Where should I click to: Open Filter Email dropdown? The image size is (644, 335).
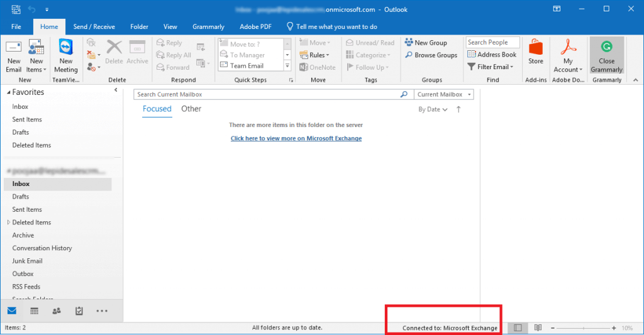click(491, 67)
